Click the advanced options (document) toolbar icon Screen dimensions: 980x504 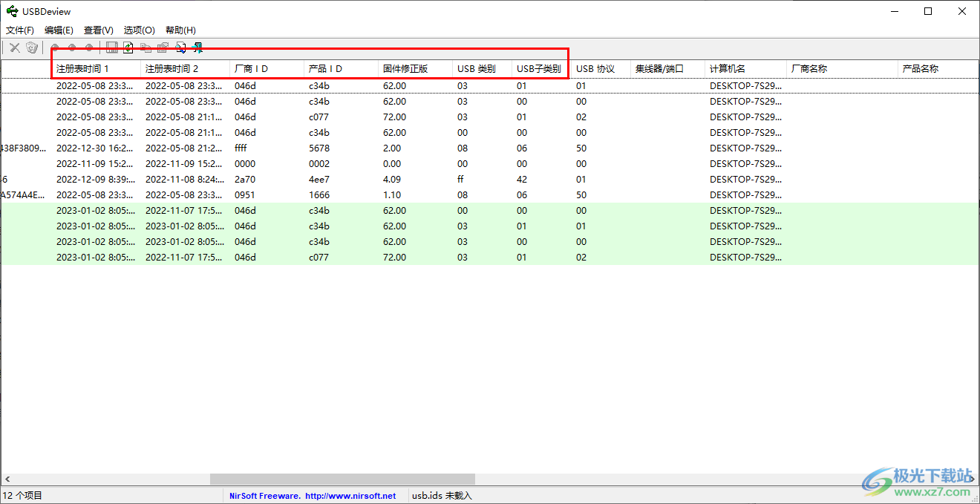(180, 48)
